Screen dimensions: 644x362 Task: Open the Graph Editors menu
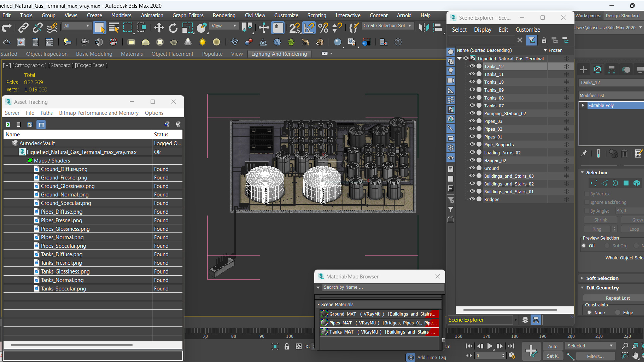pyautogui.click(x=188, y=15)
